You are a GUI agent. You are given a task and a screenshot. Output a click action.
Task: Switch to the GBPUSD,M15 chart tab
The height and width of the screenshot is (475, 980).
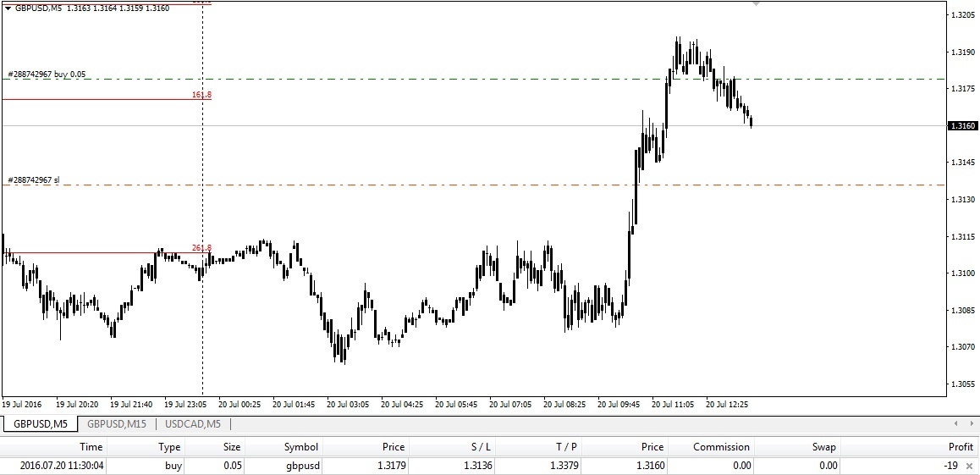tap(117, 423)
